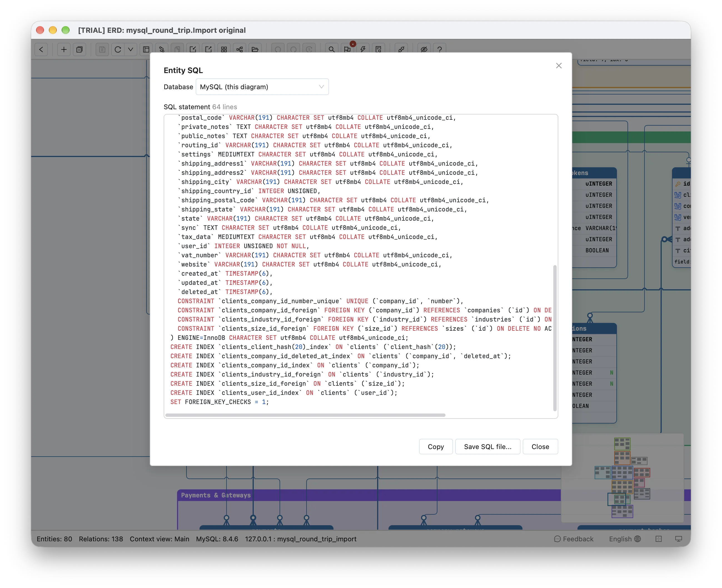
Task: Close the Entity SQL dialog with X
Action: (559, 66)
